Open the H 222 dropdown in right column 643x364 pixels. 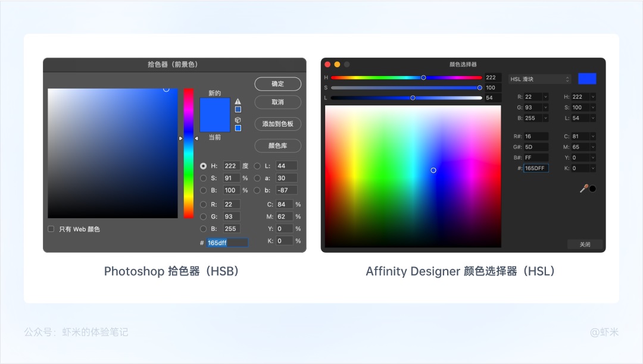tap(593, 96)
